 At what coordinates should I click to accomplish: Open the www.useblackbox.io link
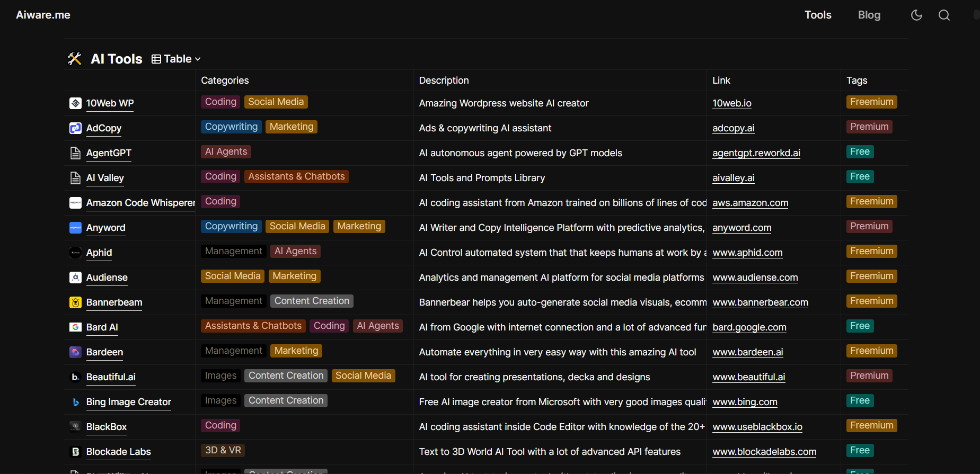(x=757, y=427)
